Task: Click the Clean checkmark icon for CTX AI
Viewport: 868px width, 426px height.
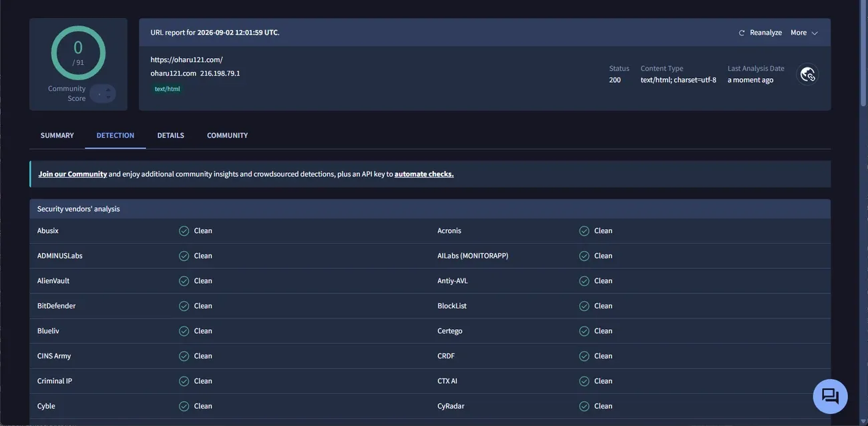Action: (584, 381)
